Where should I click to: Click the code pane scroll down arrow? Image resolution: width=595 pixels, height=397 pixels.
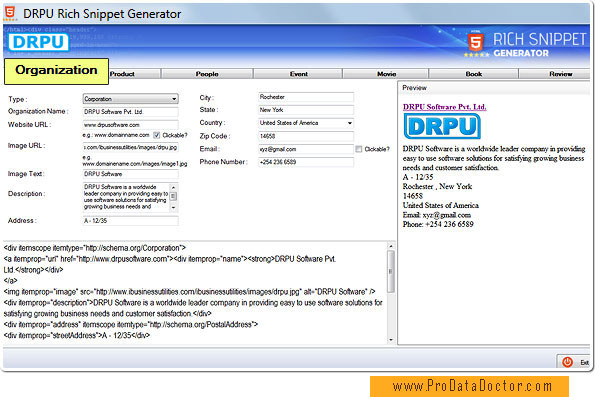391,340
